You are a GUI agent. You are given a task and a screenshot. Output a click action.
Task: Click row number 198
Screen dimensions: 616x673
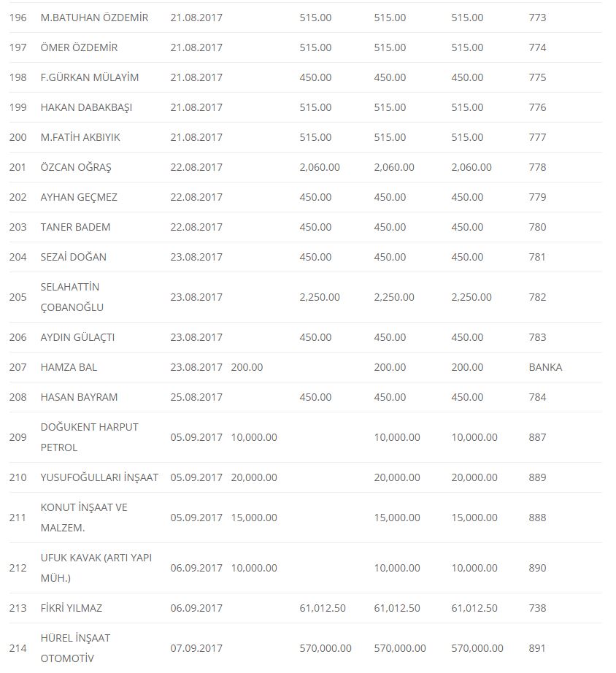(x=18, y=77)
